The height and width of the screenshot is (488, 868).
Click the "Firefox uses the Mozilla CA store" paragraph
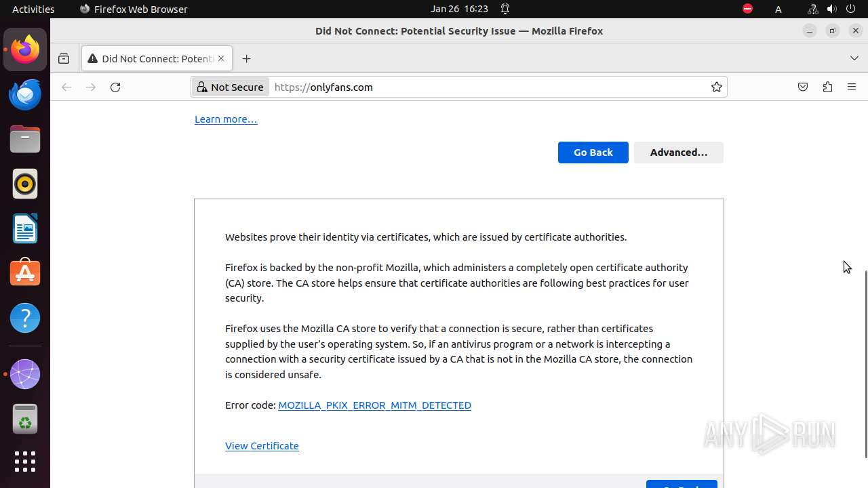459,351
